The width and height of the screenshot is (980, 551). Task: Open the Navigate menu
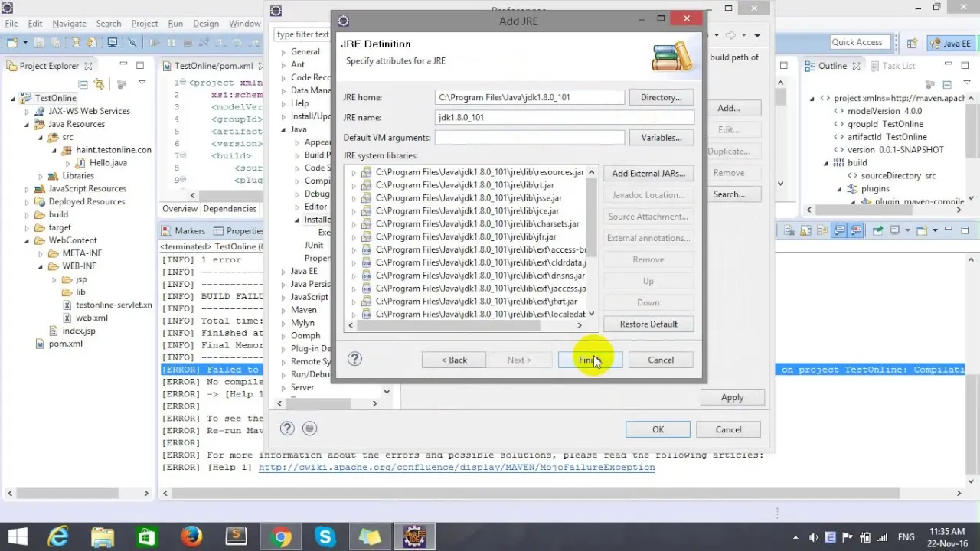69,24
